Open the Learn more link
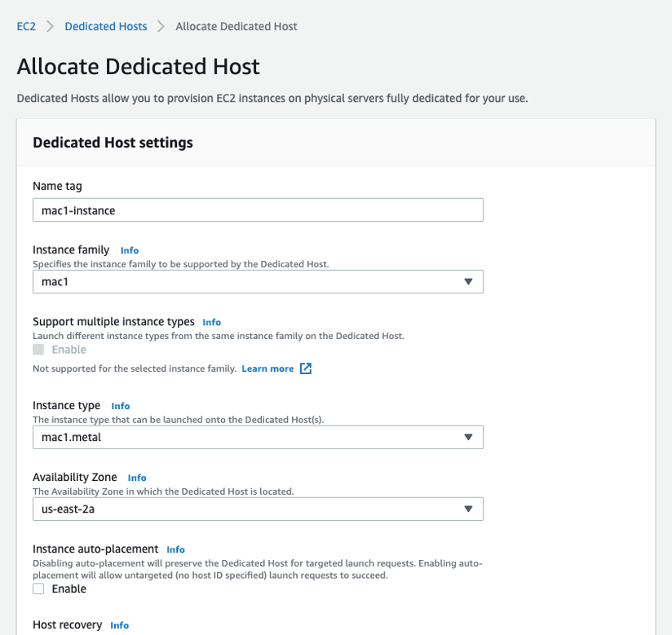 pyautogui.click(x=267, y=368)
